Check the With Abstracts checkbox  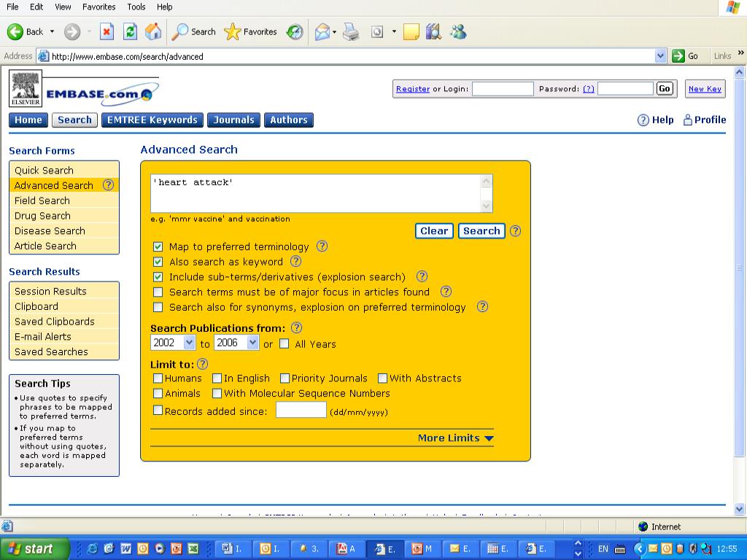tap(382, 378)
